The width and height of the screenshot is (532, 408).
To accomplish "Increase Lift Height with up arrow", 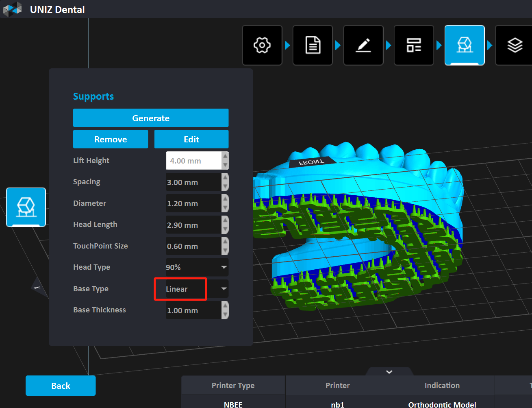I will [x=225, y=156].
